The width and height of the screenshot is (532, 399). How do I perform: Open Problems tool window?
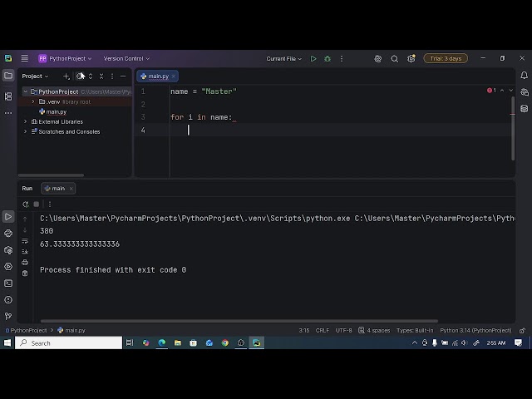click(8, 300)
